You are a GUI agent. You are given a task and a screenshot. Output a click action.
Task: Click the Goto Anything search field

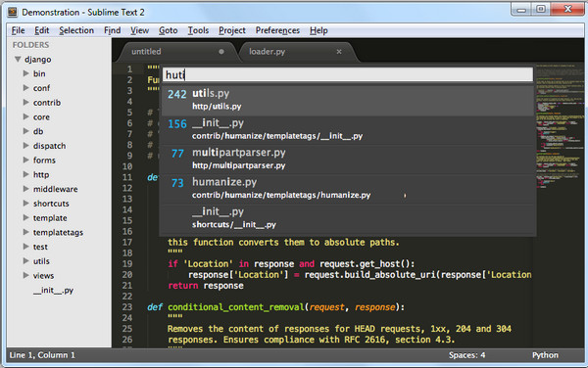[x=347, y=75]
